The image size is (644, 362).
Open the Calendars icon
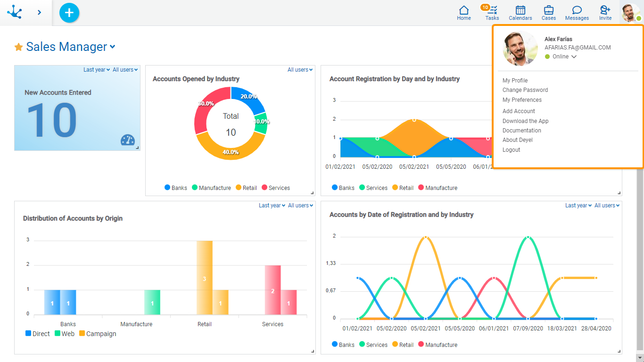click(x=520, y=13)
